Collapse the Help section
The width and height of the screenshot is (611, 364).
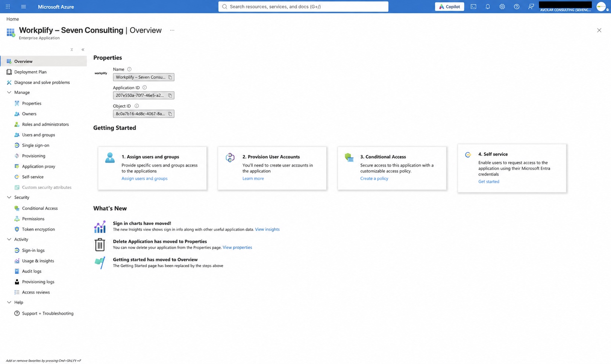9,302
